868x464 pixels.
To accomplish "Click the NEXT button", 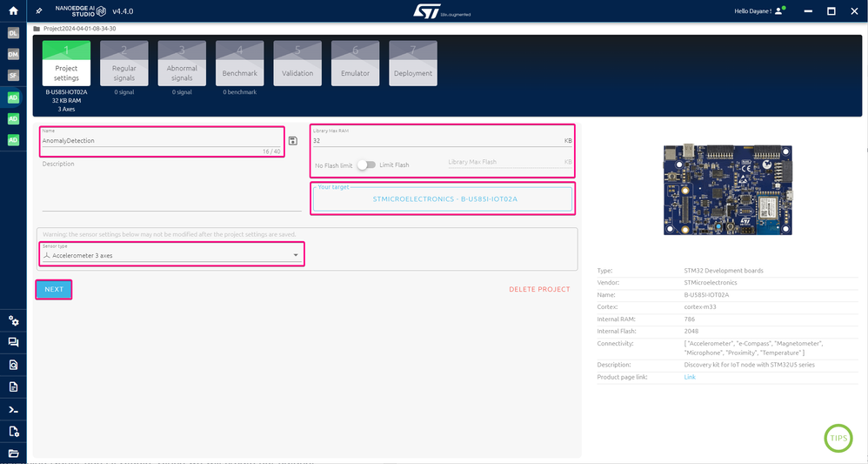I will click(54, 289).
